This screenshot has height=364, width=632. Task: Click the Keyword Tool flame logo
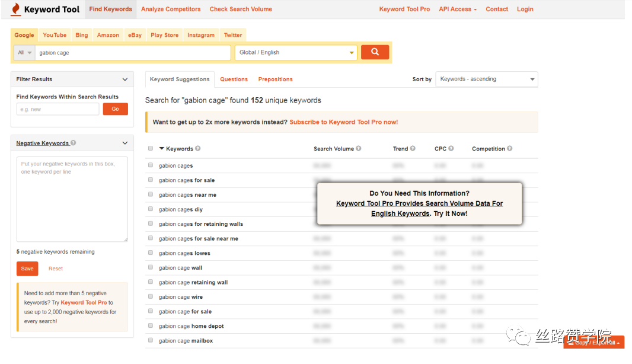tap(16, 9)
